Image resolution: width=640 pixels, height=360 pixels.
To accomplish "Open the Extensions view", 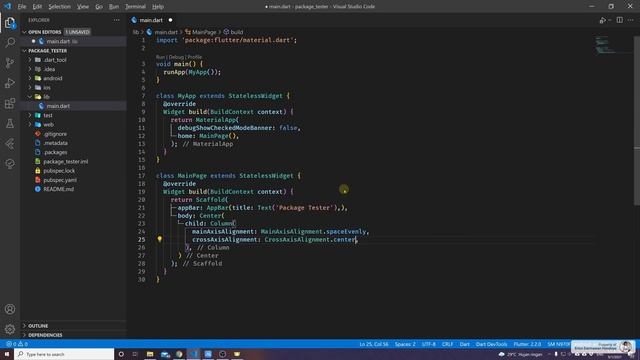I will tap(10, 103).
